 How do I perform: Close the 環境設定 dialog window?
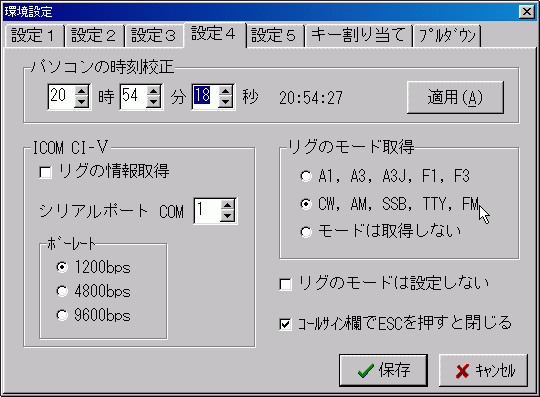527,12
